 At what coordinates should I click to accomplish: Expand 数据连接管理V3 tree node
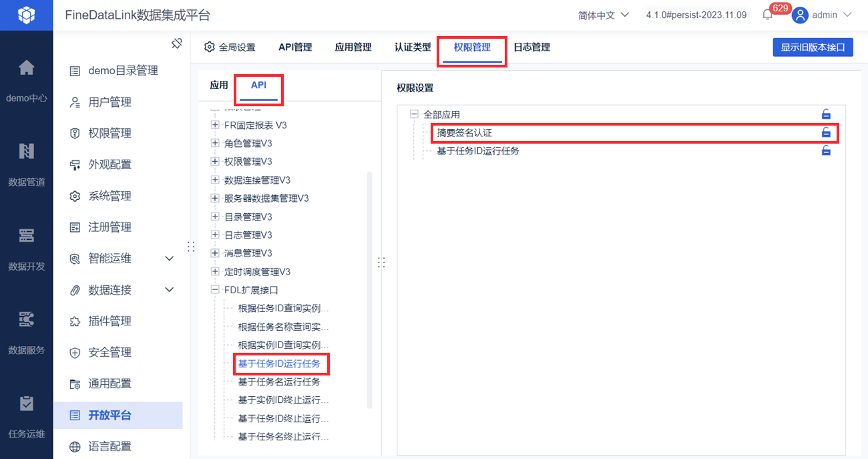tap(215, 180)
